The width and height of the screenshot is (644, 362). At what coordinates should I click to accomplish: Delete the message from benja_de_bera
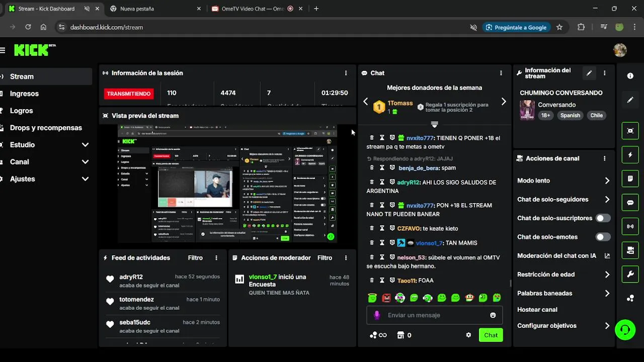coord(372,168)
